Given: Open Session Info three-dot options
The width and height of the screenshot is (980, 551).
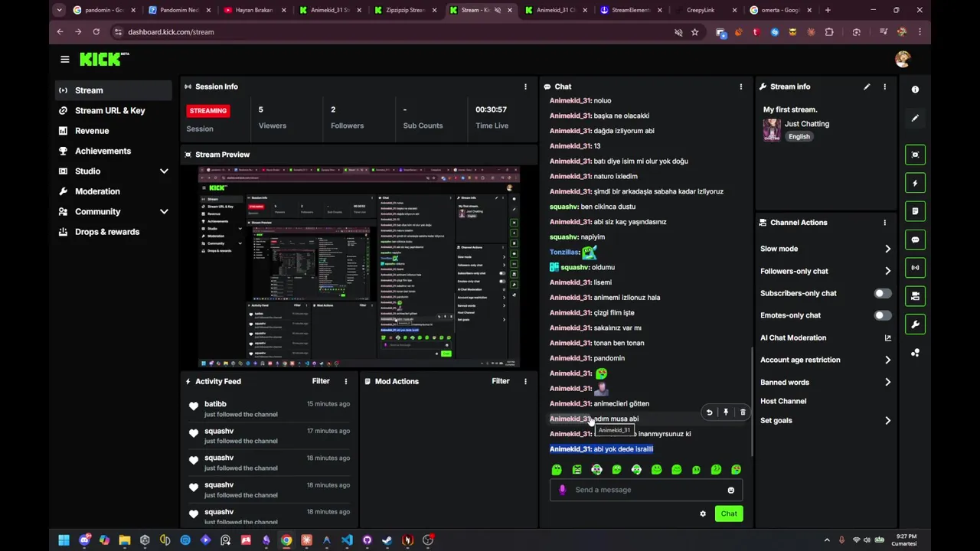Looking at the screenshot, I should tap(525, 86).
